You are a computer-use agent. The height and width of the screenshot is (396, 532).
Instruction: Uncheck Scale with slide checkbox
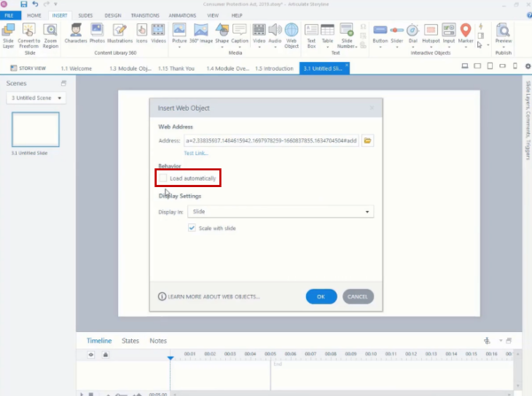[x=192, y=228]
